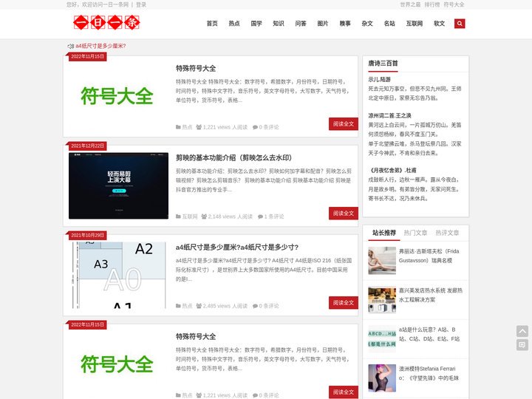Click the 唐诗三百首 widget heading
This screenshot has width=532, height=399.
383,63
